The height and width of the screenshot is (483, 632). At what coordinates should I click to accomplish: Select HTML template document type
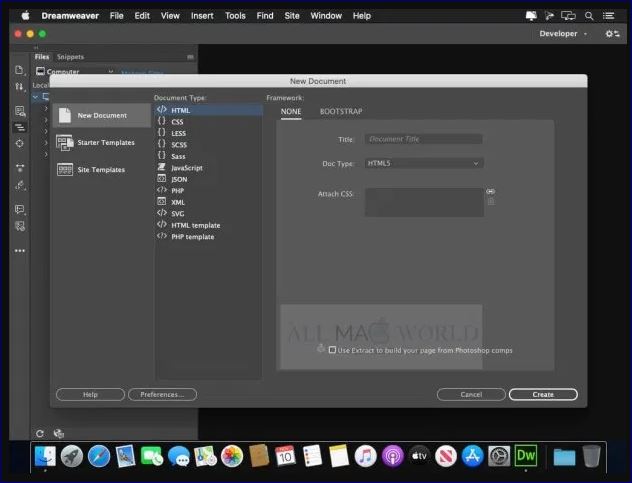(209, 225)
